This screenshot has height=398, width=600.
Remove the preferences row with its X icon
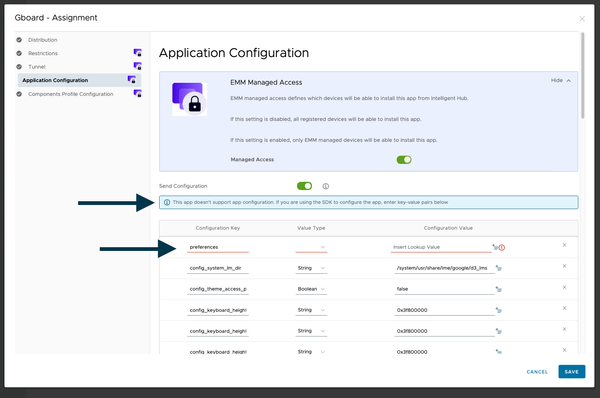pyautogui.click(x=564, y=245)
